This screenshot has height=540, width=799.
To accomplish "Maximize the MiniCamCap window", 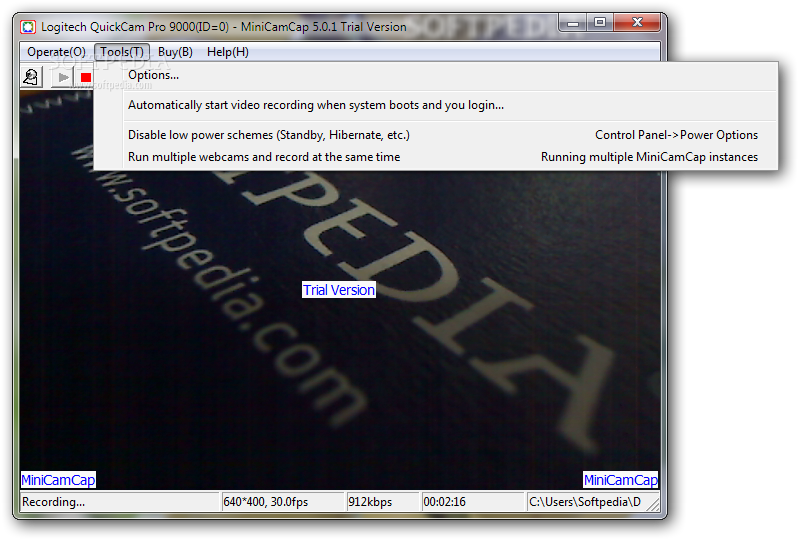I will point(600,23).
